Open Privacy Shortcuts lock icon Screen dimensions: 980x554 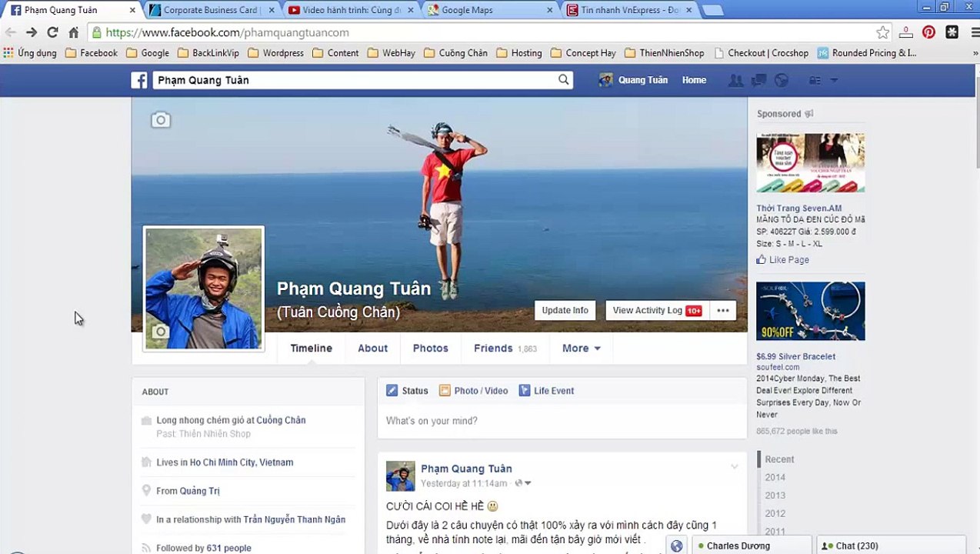(815, 80)
